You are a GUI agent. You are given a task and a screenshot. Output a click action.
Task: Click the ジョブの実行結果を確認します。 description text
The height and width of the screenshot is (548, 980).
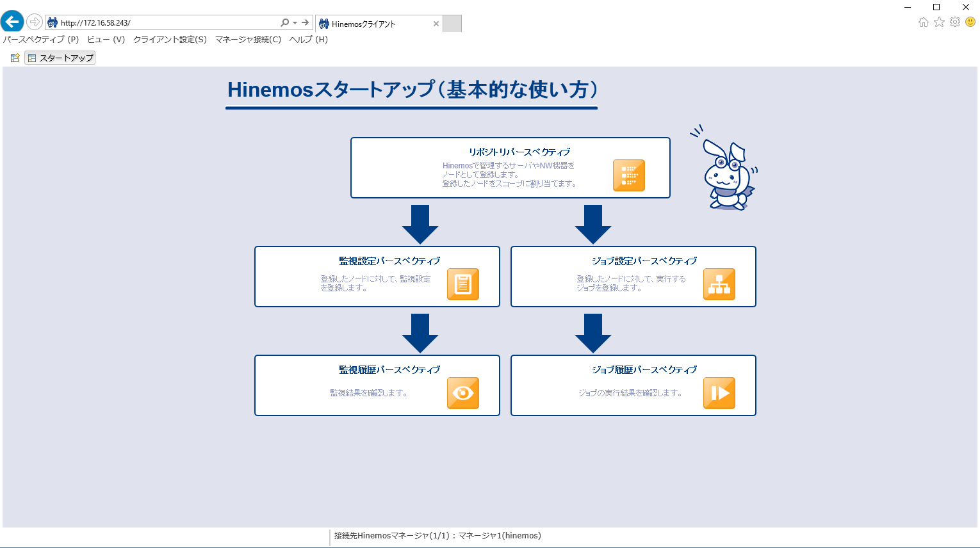click(x=630, y=393)
